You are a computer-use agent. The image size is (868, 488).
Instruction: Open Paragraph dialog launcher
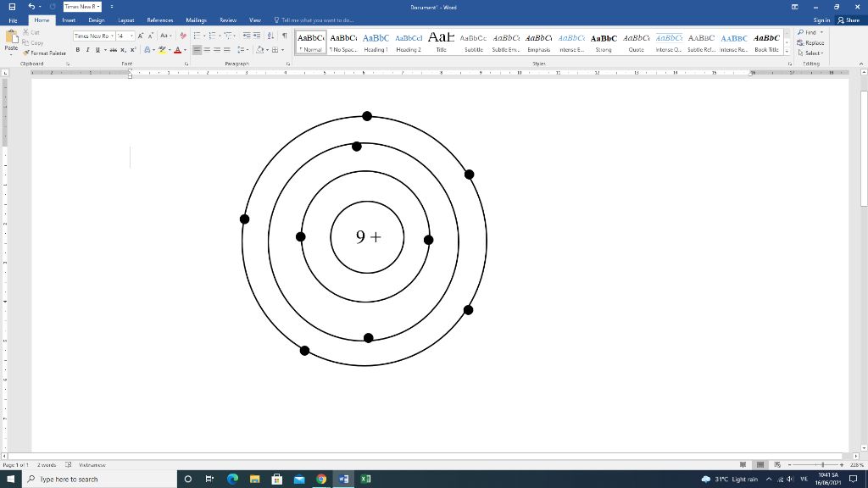pyautogui.click(x=288, y=64)
